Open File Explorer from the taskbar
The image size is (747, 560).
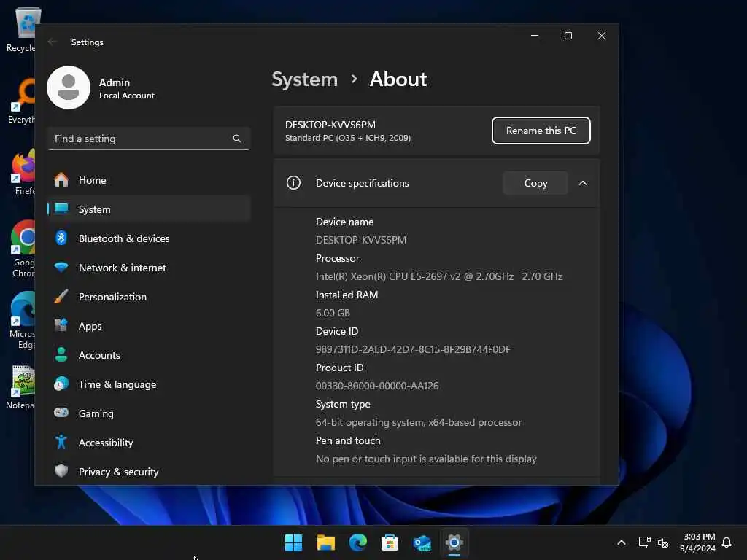(x=326, y=542)
